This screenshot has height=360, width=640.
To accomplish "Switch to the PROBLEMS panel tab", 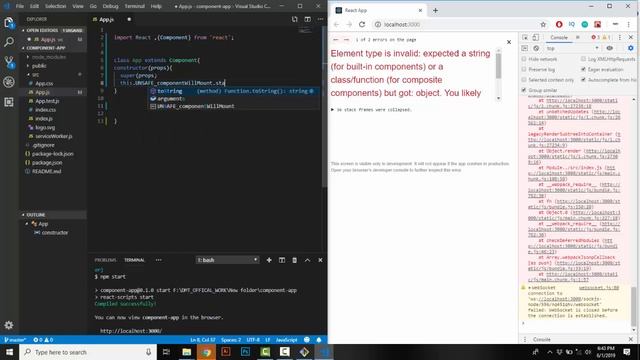I will (105, 260).
